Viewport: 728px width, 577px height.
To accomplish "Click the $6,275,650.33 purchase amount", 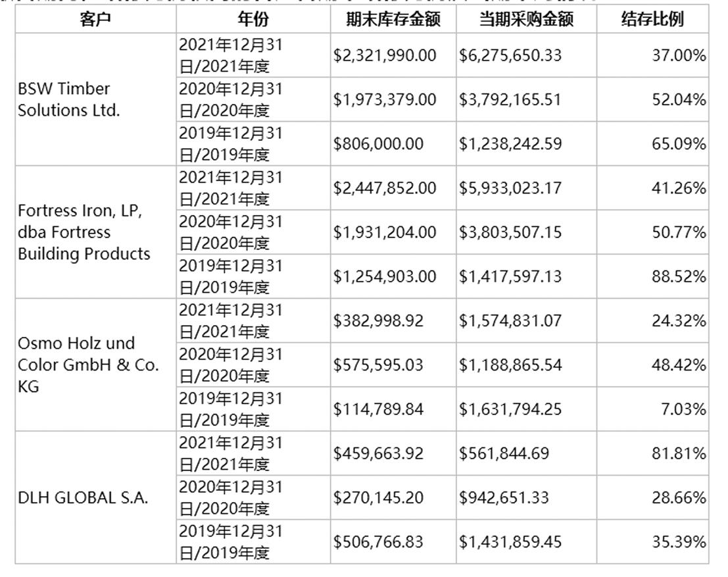I will click(510, 55).
